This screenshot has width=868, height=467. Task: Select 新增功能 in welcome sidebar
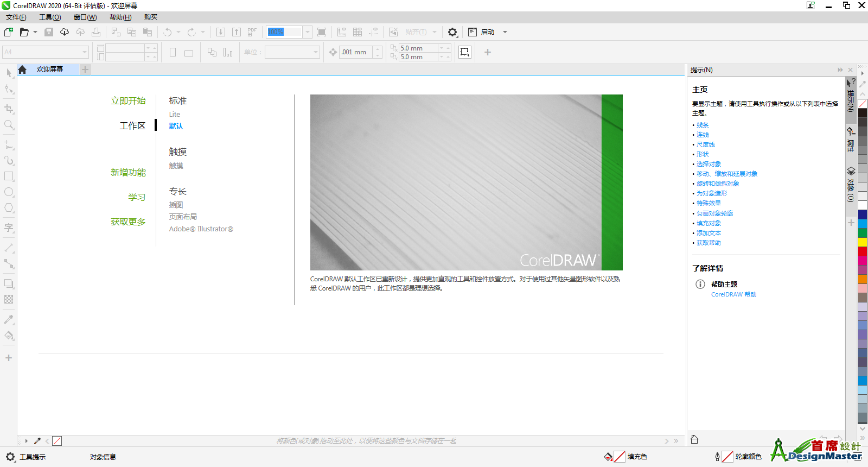point(129,173)
